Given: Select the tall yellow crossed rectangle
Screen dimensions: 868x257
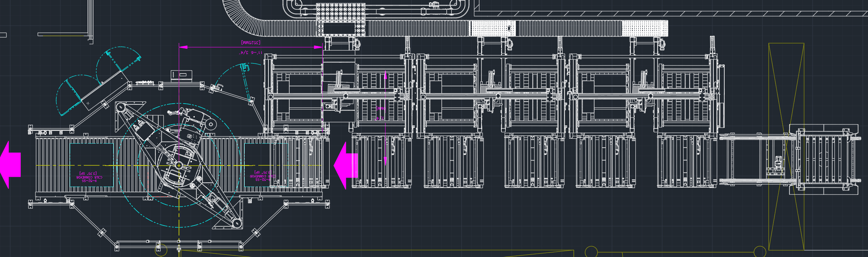Looking at the screenshot, I should click(786, 147).
